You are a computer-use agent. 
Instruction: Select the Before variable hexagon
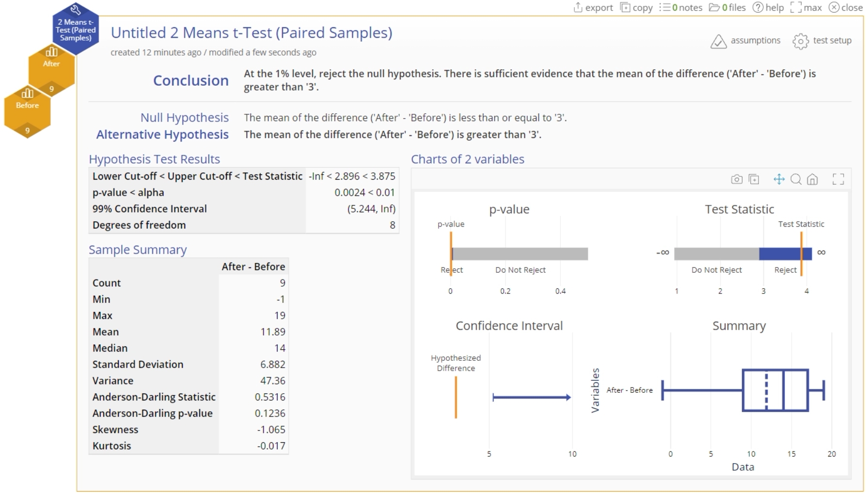click(27, 112)
